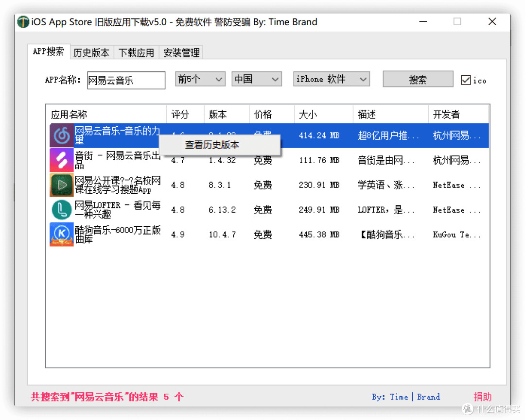Click version 1.4.32 cell

(x=222, y=160)
